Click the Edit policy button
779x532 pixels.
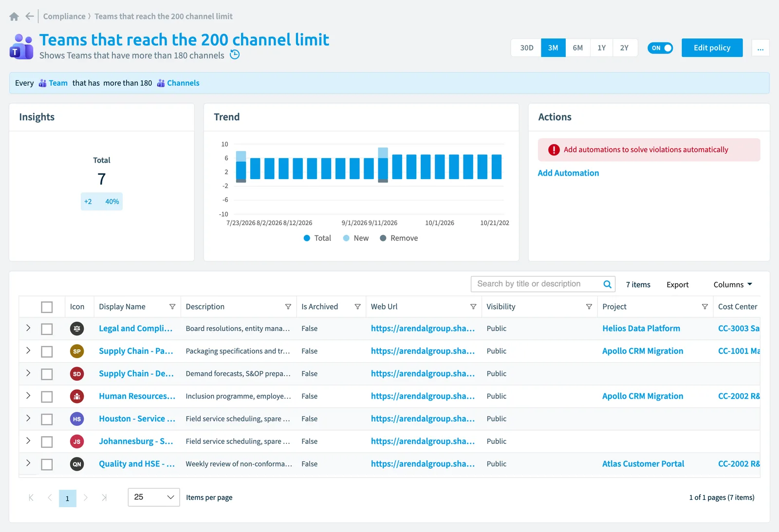click(x=712, y=48)
